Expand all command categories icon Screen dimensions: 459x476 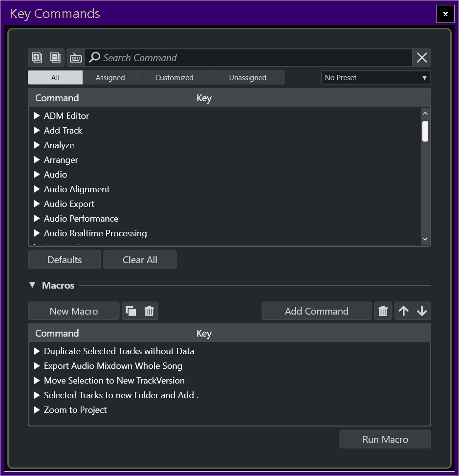pyautogui.click(x=37, y=58)
